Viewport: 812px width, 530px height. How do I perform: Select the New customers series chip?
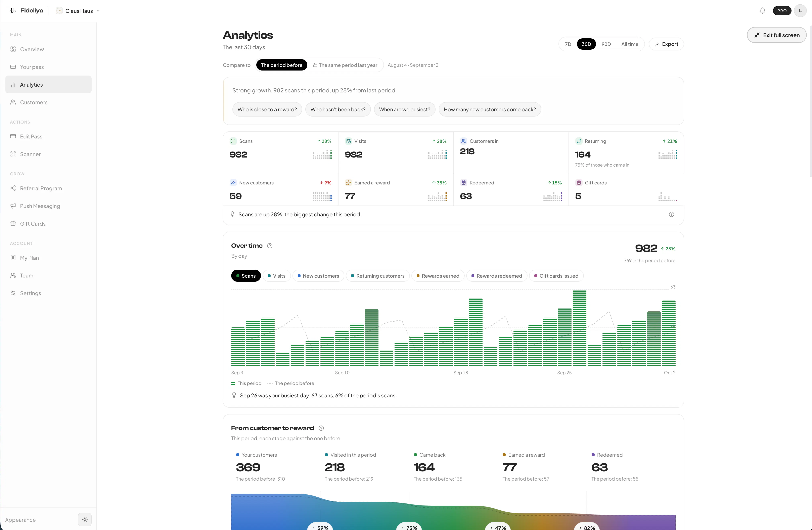[x=318, y=276]
